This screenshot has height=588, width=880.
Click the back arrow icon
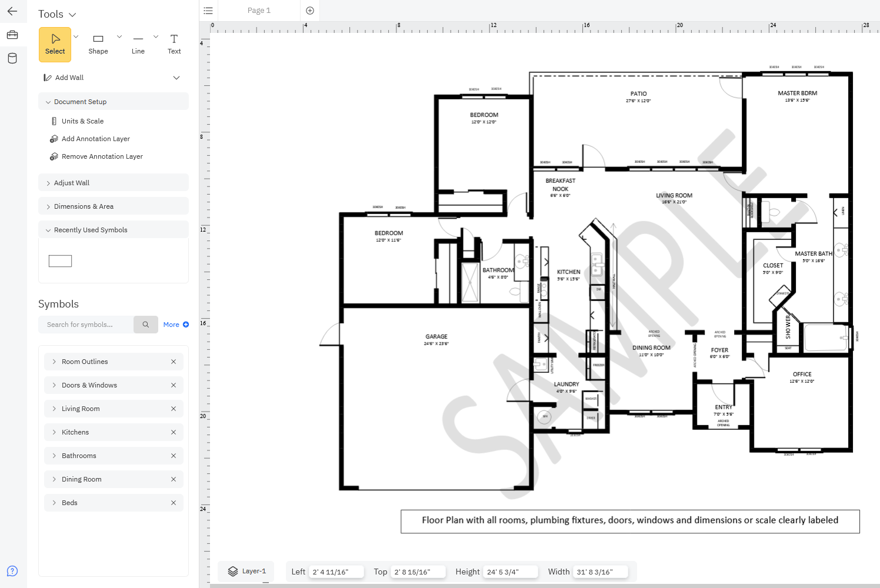pos(12,11)
